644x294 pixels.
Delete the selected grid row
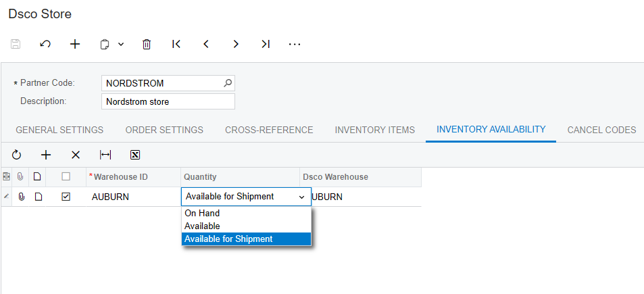click(x=76, y=155)
